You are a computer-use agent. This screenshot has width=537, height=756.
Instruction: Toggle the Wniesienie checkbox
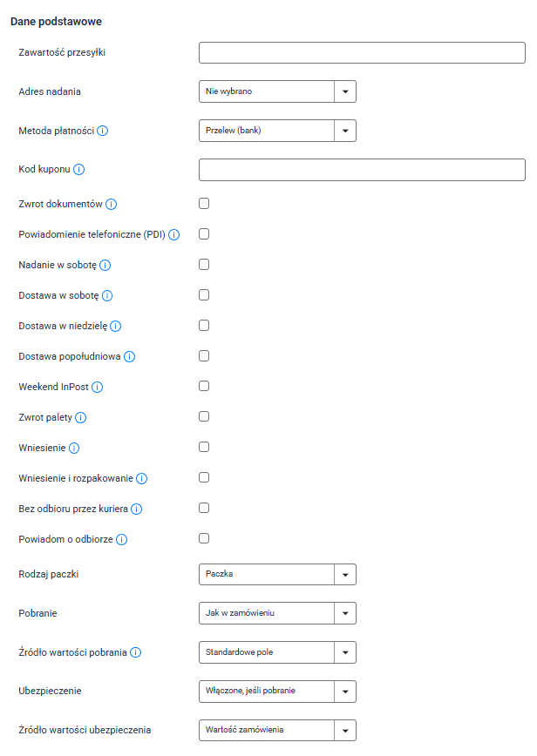[x=204, y=447]
